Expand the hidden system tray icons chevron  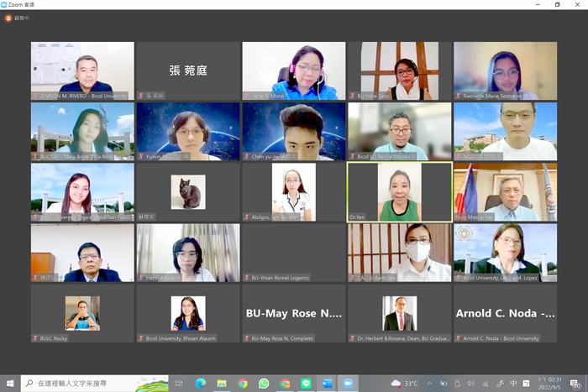pos(430,384)
